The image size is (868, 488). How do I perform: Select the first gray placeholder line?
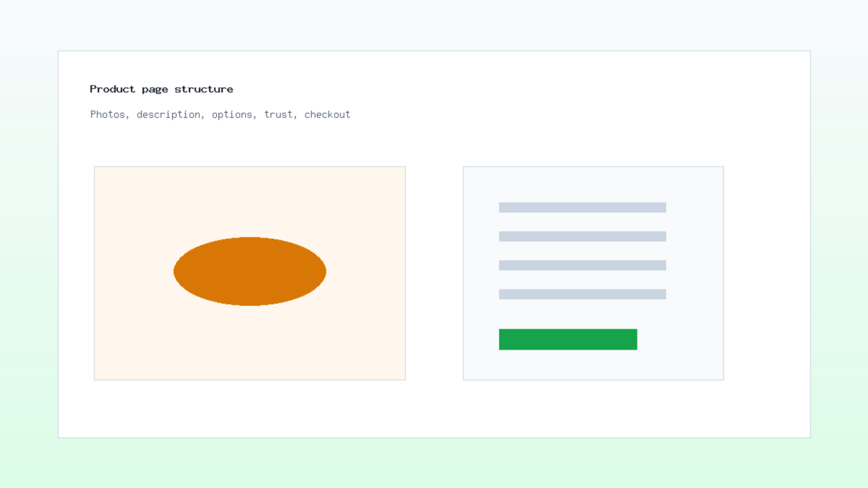(x=583, y=208)
